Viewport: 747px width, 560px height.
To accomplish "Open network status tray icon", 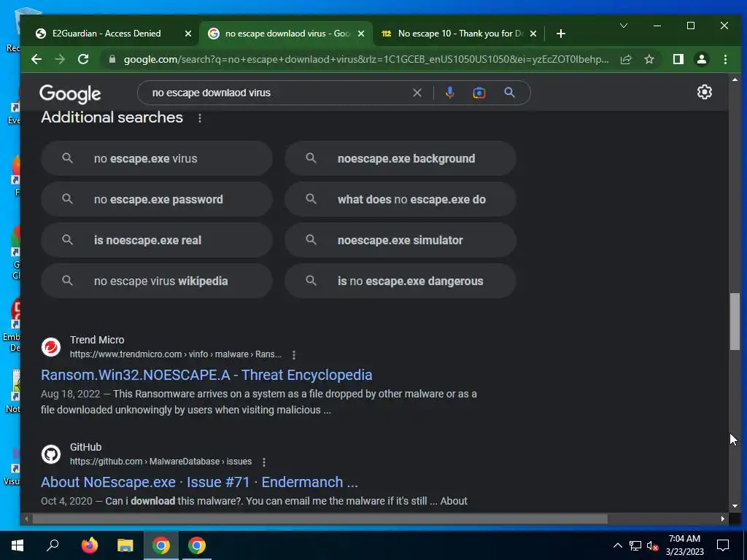I will 635,545.
